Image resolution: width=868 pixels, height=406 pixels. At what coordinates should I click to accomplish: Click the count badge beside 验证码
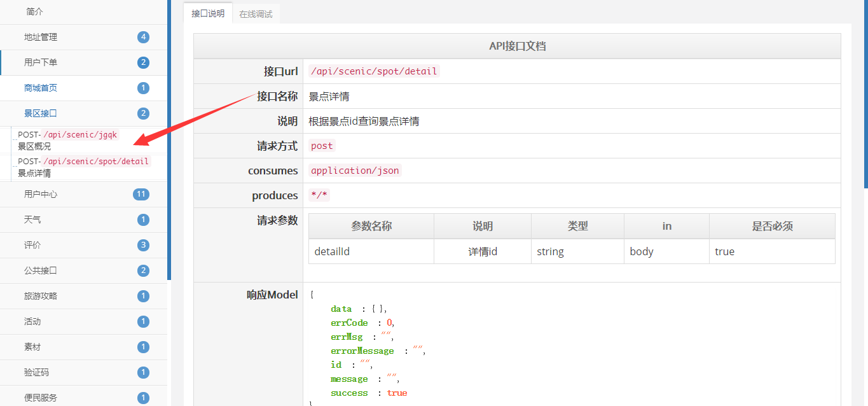(x=143, y=372)
